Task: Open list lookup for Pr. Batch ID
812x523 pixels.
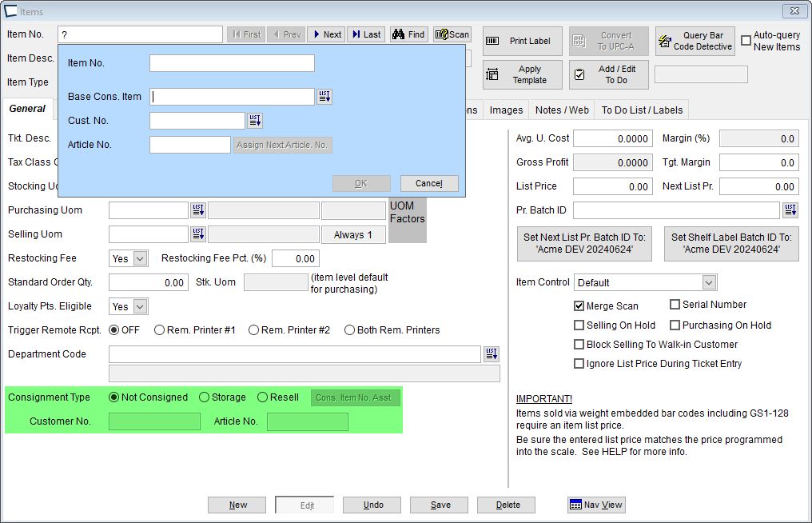Action: [x=790, y=210]
